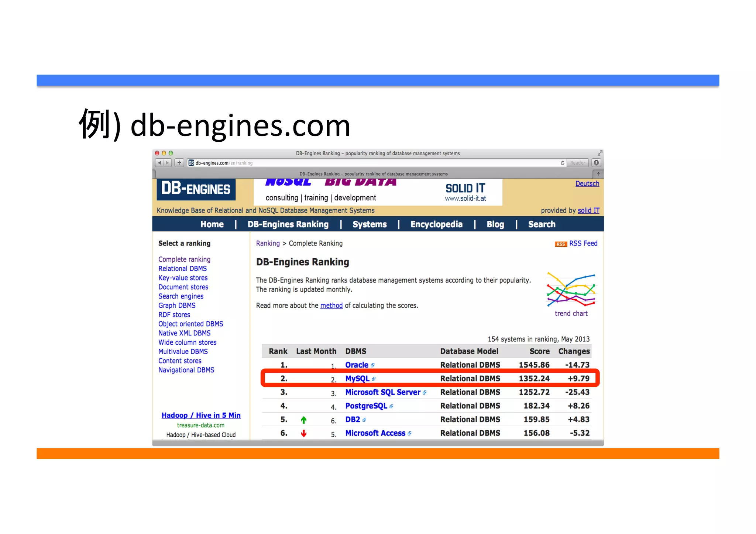This screenshot has height=534, width=756.
Task: Select Navigational DBMS ranking
Action: [186, 370]
